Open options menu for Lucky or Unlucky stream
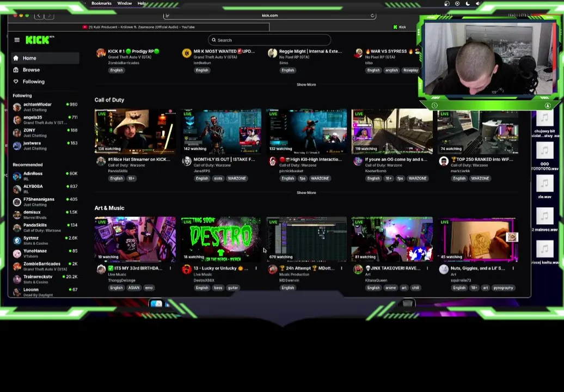 click(256, 268)
